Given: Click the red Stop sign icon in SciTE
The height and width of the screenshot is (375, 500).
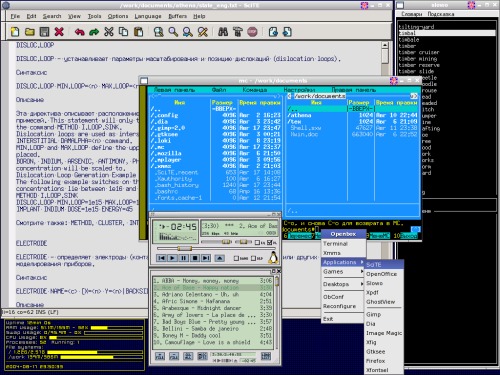Looking at the screenshot, I should coord(252,32).
